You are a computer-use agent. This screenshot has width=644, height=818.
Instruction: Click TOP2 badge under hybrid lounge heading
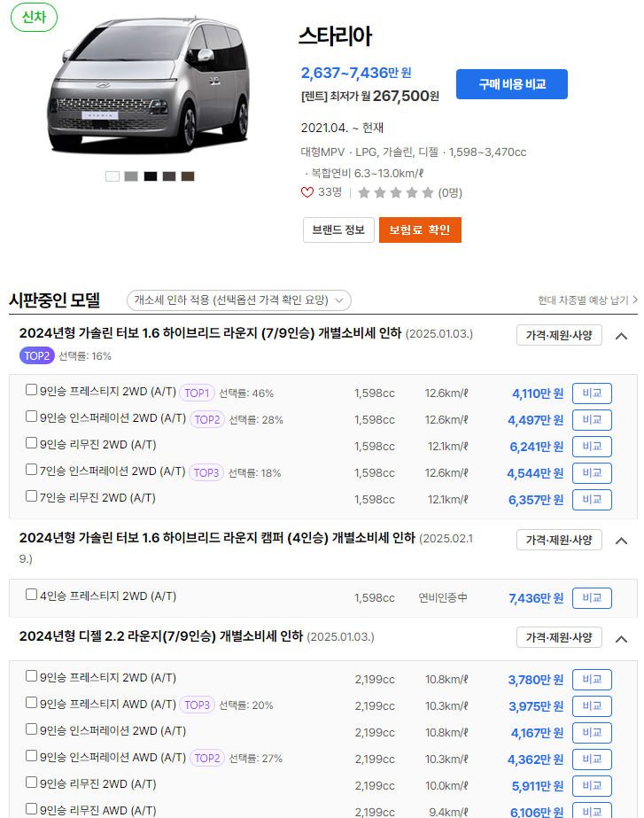pos(36,355)
